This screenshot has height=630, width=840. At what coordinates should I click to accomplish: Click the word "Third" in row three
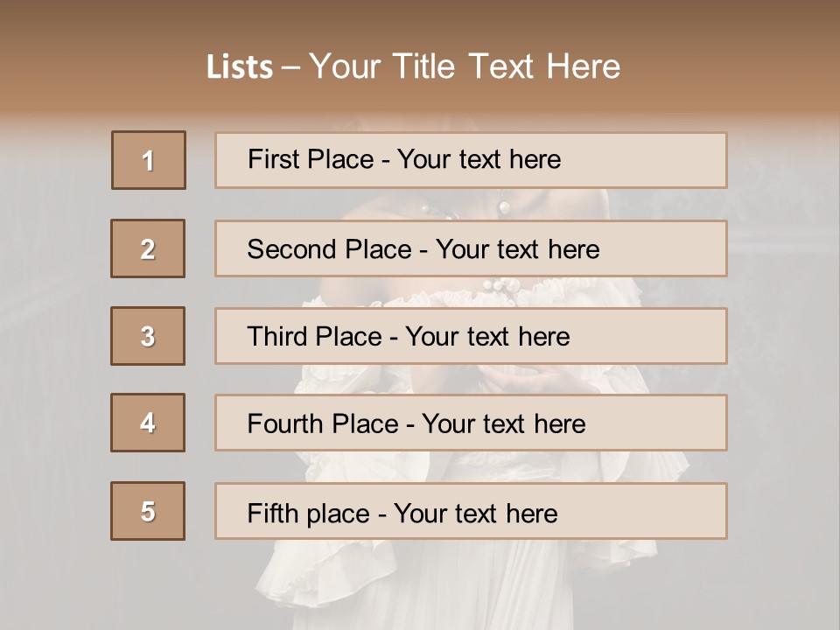tap(280, 337)
